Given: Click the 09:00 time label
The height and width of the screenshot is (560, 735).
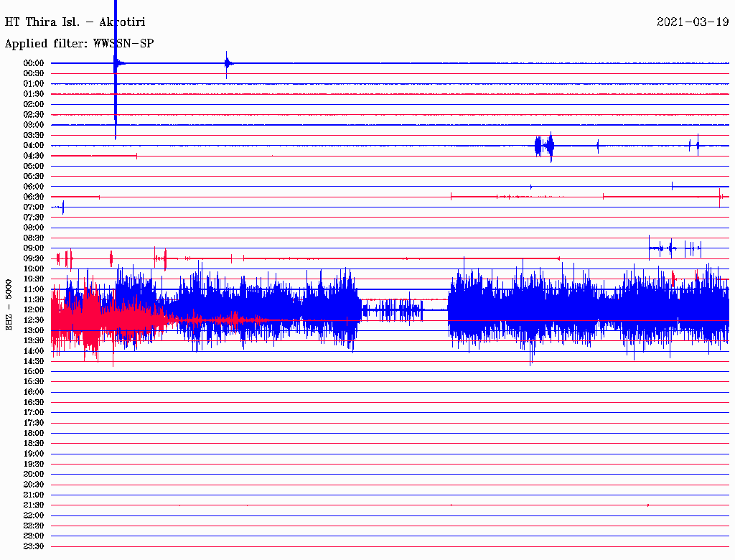Looking at the screenshot, I should tap(34, 248).
